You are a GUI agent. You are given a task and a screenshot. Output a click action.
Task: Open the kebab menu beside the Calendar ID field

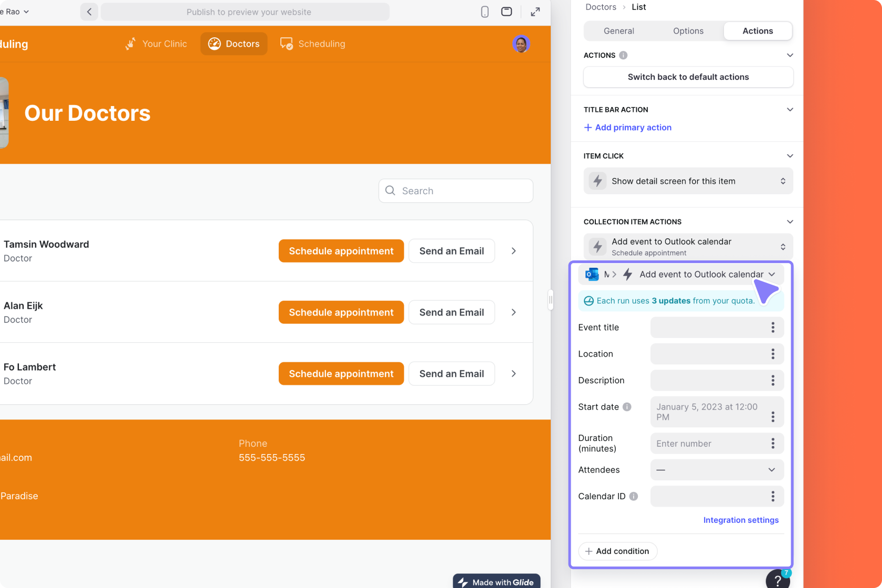coord(772,496)
